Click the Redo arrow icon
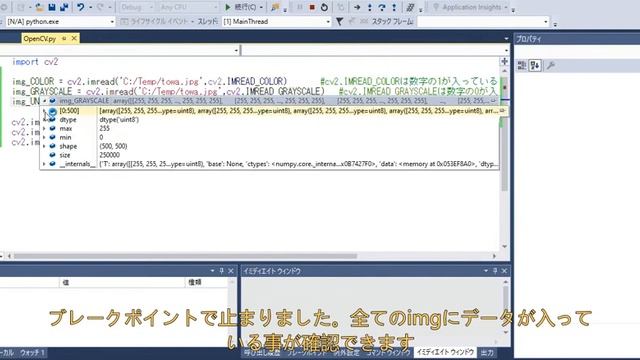 coord(101,7)
